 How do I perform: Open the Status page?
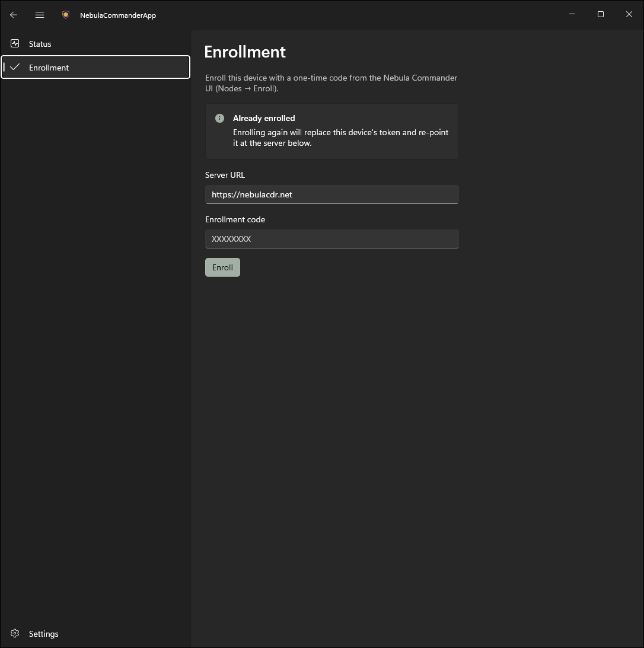click(95, 44)
